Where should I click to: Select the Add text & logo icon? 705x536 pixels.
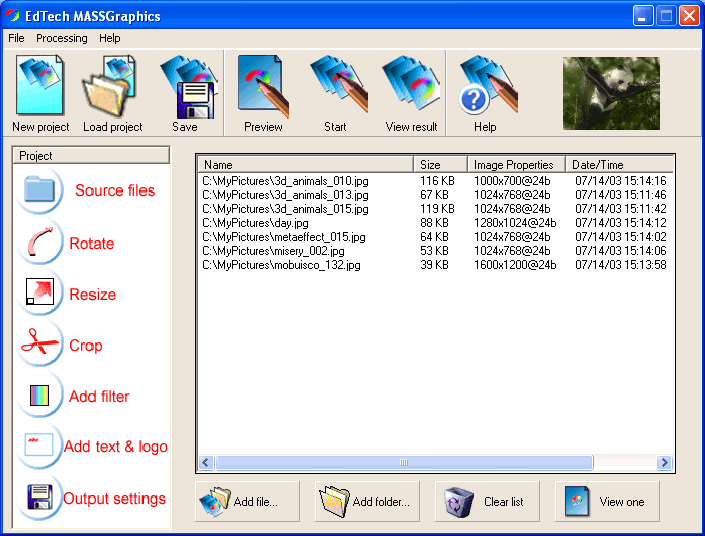39,445
